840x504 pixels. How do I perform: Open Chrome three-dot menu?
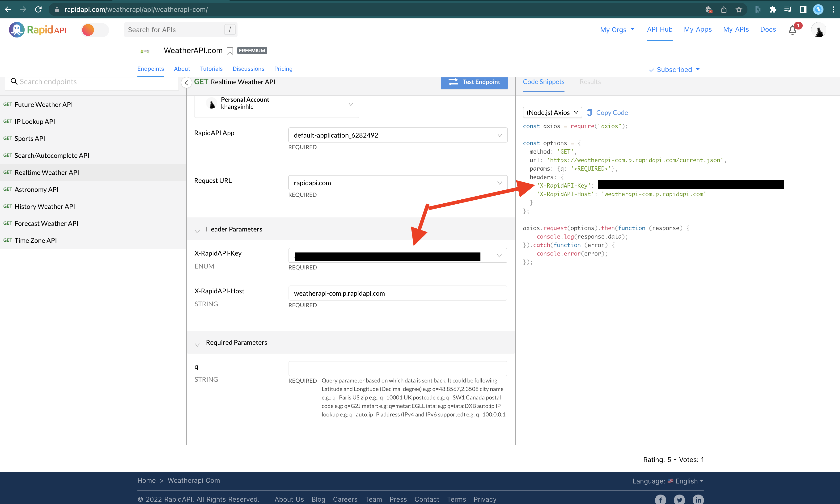[x=833, y=9]
